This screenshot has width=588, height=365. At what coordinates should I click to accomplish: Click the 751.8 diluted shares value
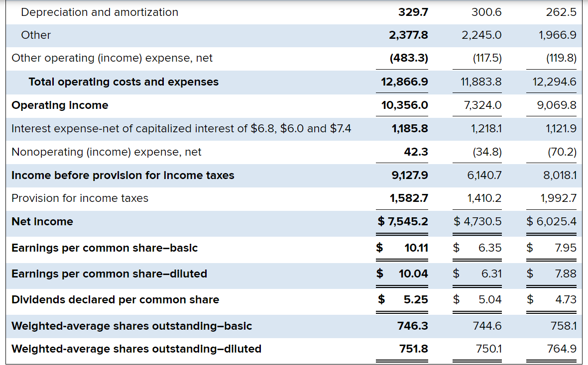tap(414, 349)
